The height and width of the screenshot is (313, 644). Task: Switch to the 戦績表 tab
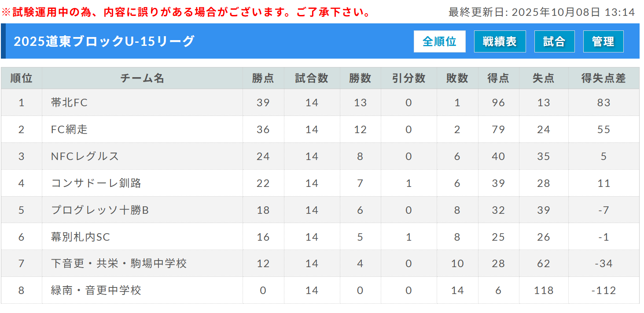[500, 41]
